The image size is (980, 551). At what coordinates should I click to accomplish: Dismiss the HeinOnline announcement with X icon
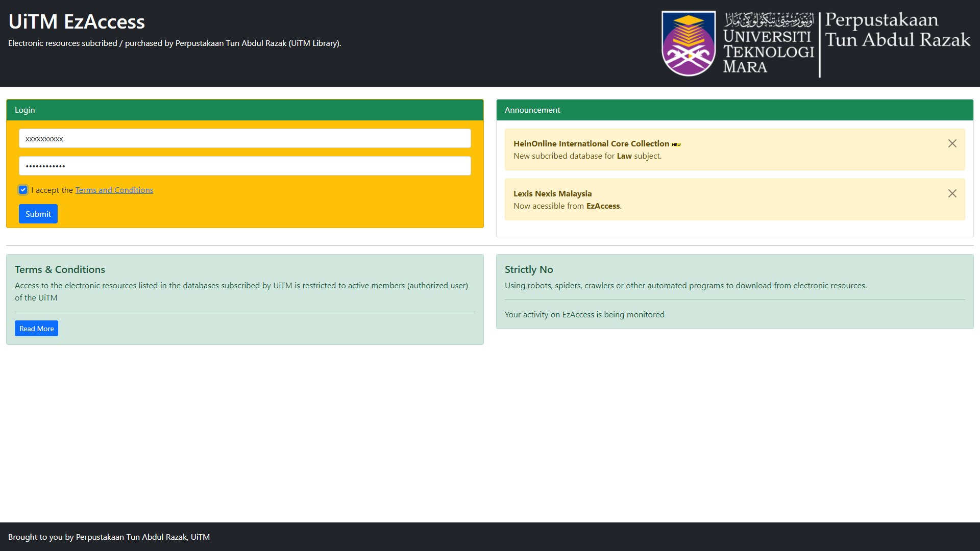[x=952, y=143]
